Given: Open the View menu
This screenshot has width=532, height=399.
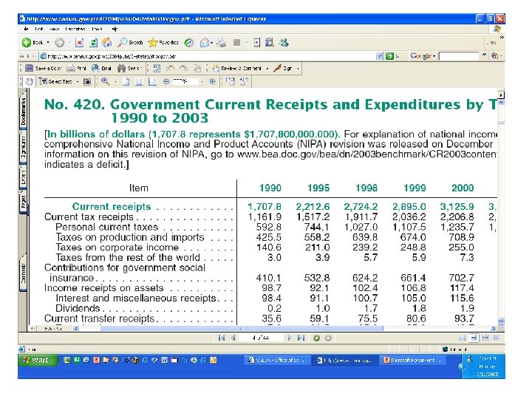Looking at the screenshot, I should 54,29.
